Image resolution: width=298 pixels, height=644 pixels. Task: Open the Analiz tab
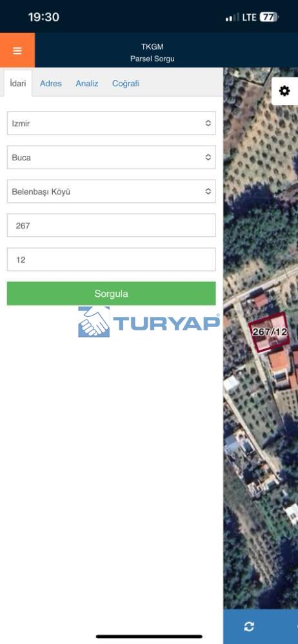coord(87,83)
